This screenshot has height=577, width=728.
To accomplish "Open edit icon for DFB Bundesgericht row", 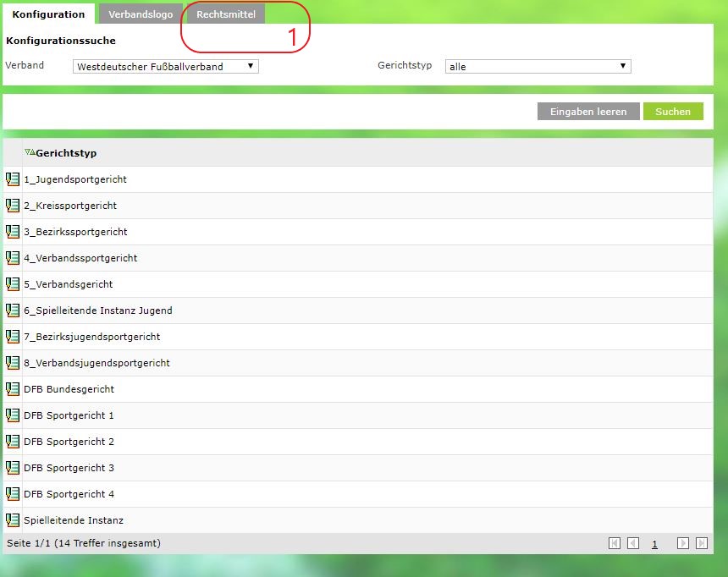I will tap(13, 389).
